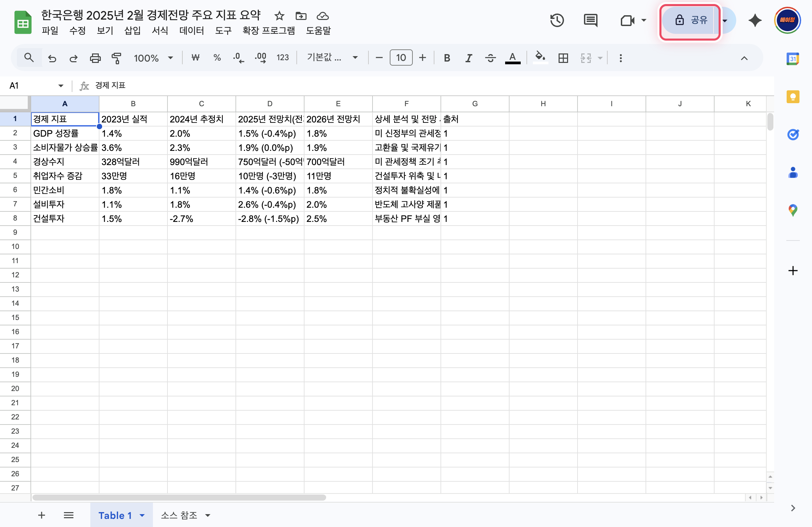This screenshot has height=527, width=812.
Task: Open the comment history
Action: pyautogui.click(x=590, y=21)
